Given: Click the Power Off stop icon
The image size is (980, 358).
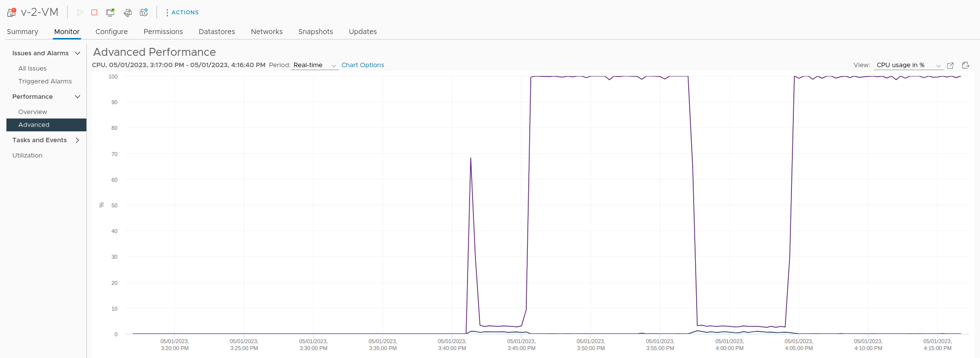Looking at the screenshot, I should 94,12.
